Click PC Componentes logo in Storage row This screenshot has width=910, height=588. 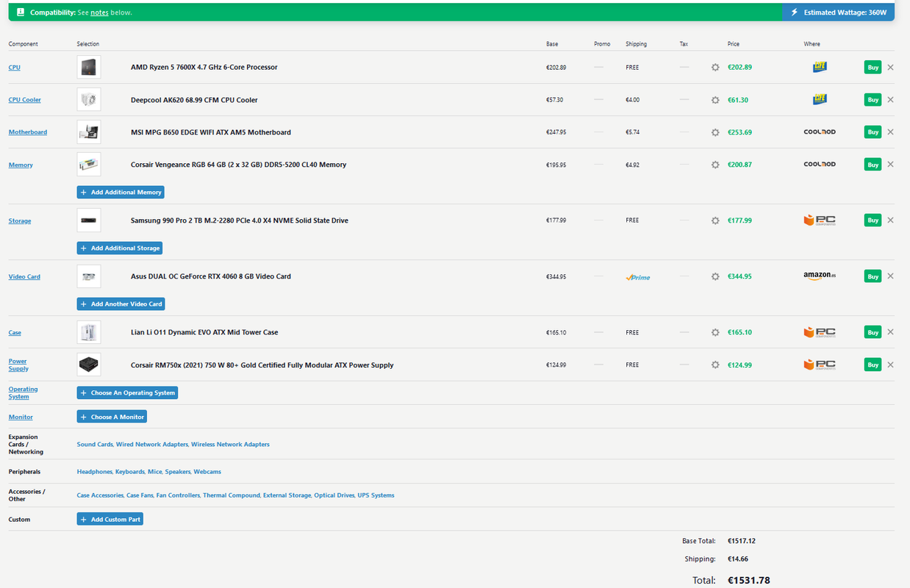820,220
